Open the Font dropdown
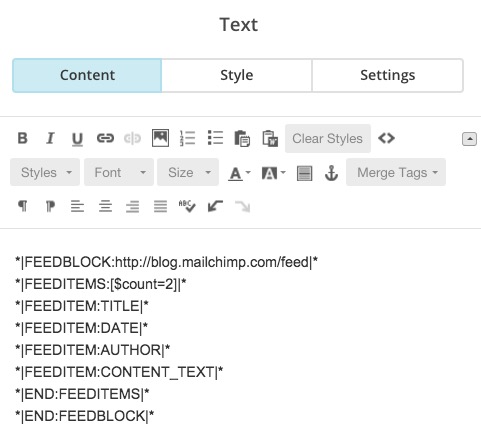 click(119, 172)
